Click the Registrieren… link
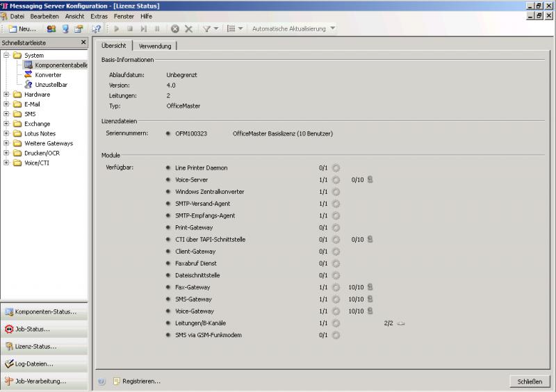The width and height of the screenshot is (556, 392). (x=141, y=381)
